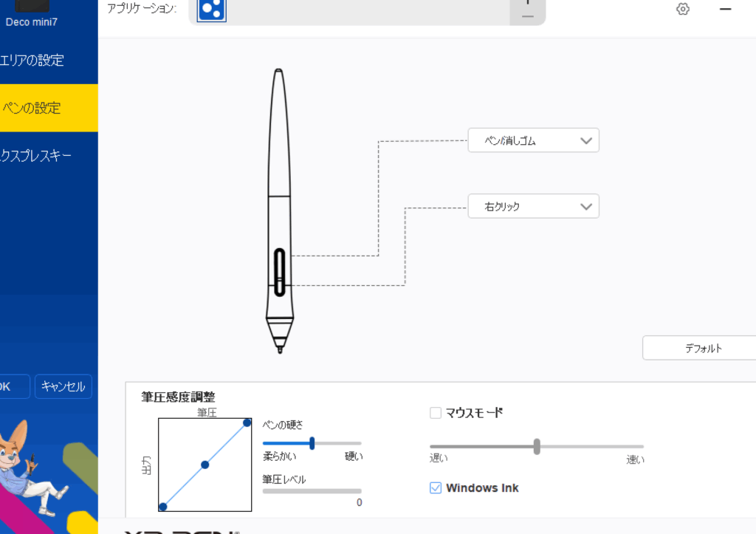
Task: Open the ペン/消しゴム button dropdown
Action: tap(533, 140)
